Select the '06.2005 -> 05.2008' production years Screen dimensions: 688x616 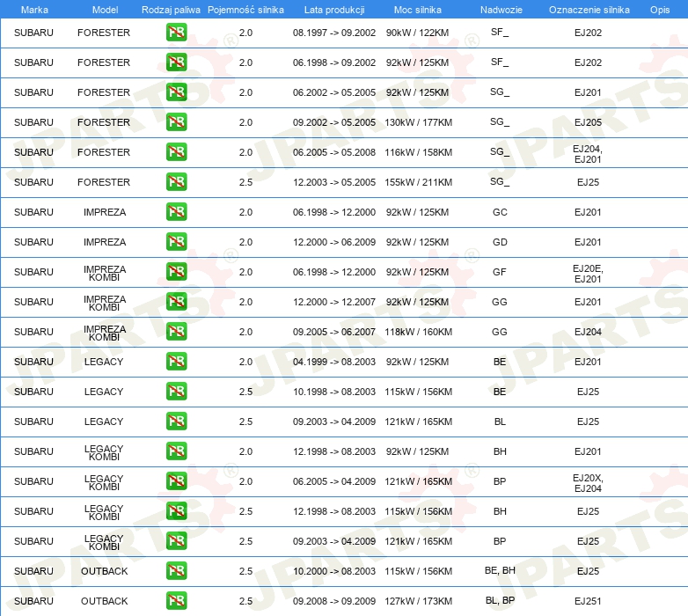pos(334,152)
